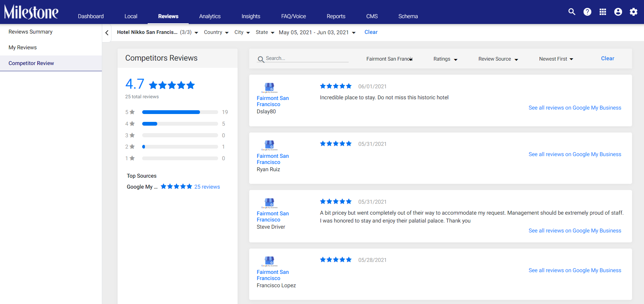Go to the Dashboard tab
The height and width of the screenshot is (304, 644).
pyautogui.click(x=91, y=16)
